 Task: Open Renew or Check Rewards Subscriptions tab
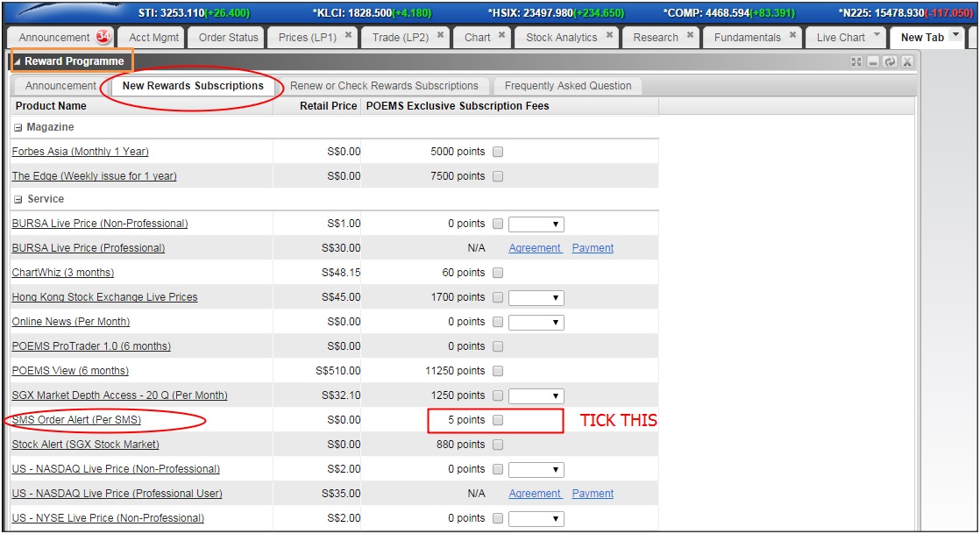tap(384, 86)
